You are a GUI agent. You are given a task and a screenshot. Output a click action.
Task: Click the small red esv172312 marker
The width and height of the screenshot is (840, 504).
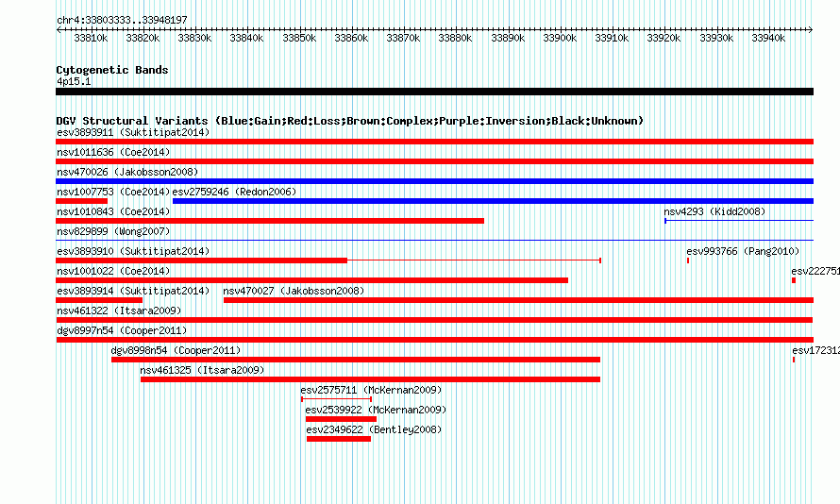(794, 360)
